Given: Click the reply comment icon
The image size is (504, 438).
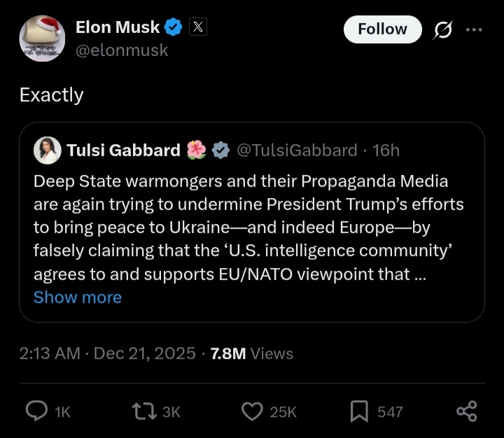Looking at the screenshot, I should pos(36,411).
